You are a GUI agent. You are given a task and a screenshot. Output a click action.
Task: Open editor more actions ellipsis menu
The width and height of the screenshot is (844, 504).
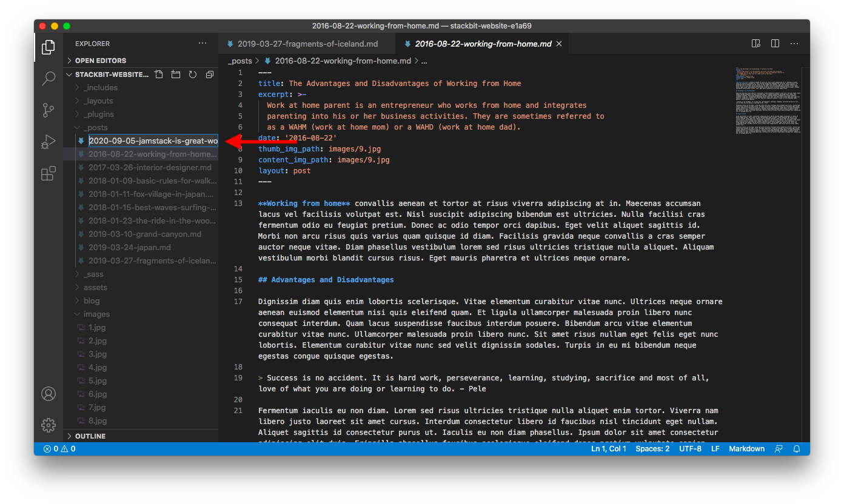point(794,44)
